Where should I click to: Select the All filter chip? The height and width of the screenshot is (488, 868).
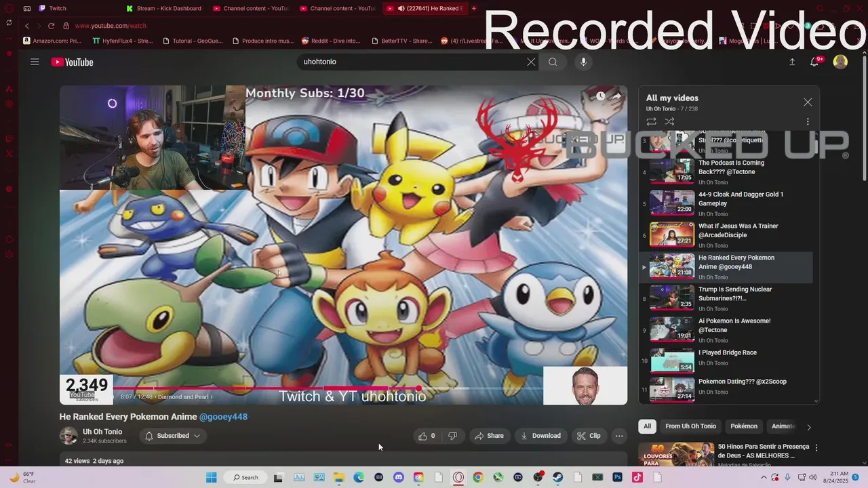point(647,426)
